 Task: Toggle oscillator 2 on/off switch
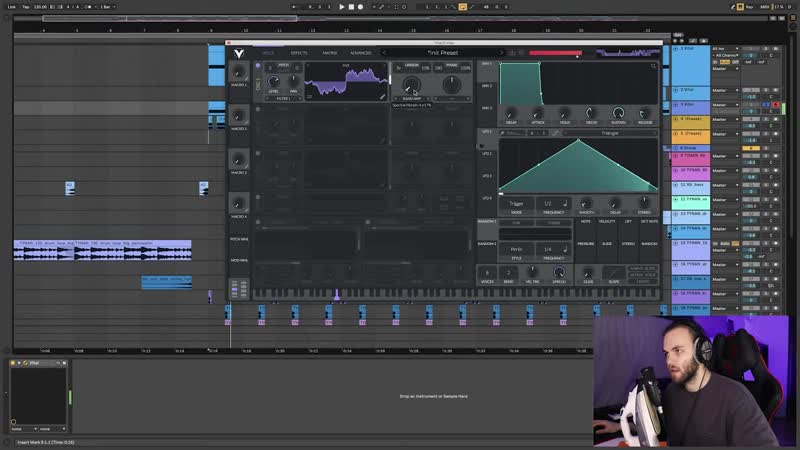click(x=257, y=109)
